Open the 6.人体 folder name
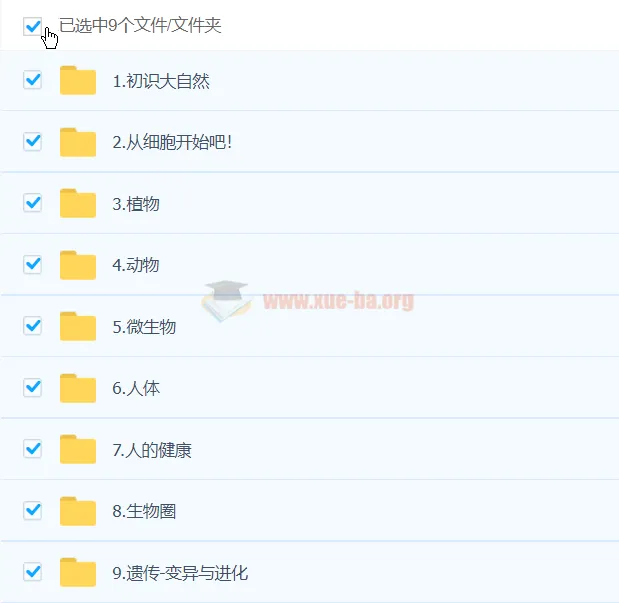Image resolution: width=619 pixels, height=603 pixels. 136,388
